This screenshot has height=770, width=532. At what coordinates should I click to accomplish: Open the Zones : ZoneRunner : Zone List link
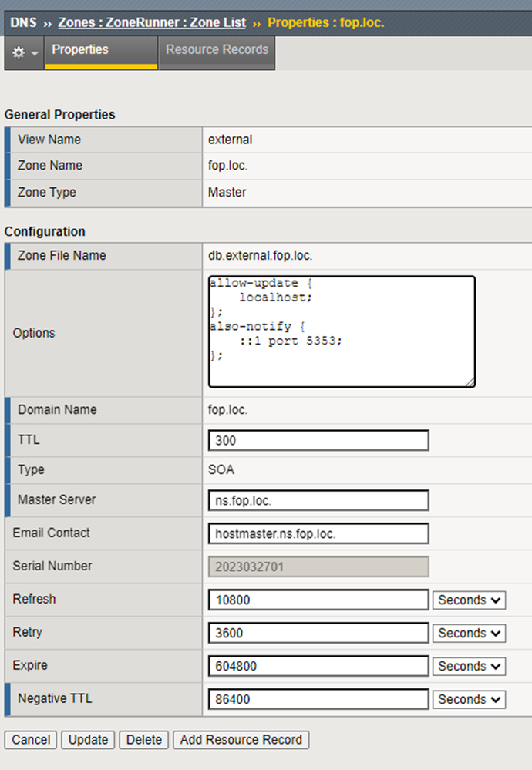152,22
